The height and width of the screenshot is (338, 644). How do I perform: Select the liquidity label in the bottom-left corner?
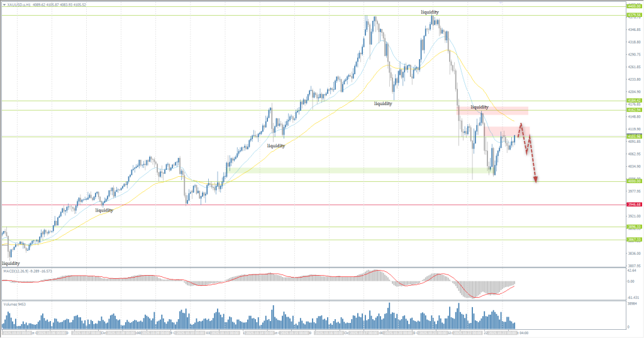(x=11, y=263)
